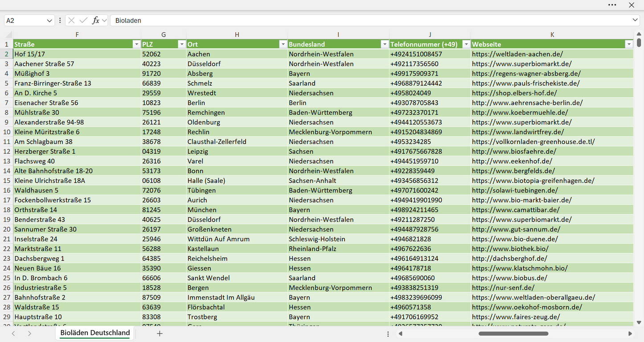
Task: Cancel the formula entry with the X icon
Action: pyautogui.click(x=71, y=21)
